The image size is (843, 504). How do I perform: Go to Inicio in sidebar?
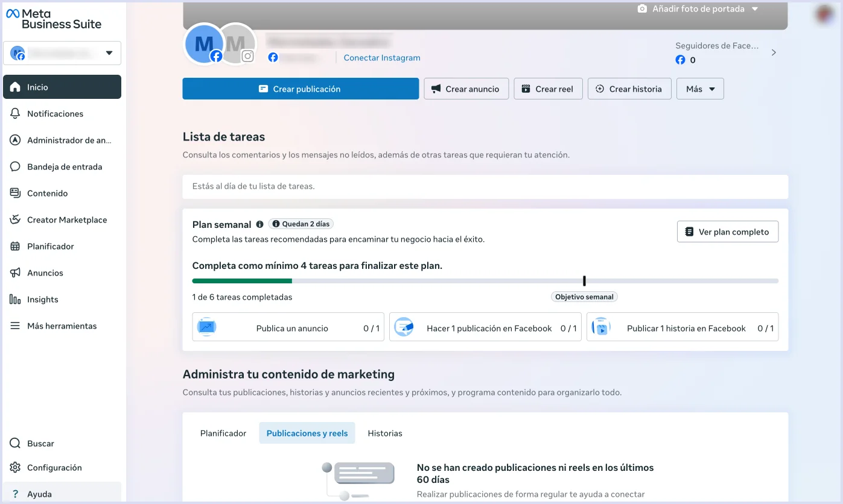[62, 87]
